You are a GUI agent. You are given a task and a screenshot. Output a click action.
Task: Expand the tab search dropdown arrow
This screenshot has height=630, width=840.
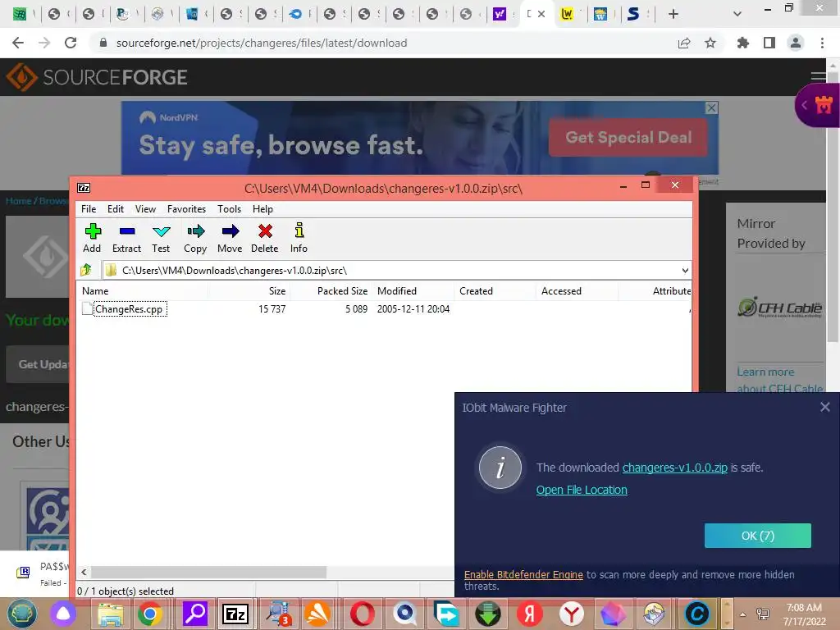click(737, 15)
